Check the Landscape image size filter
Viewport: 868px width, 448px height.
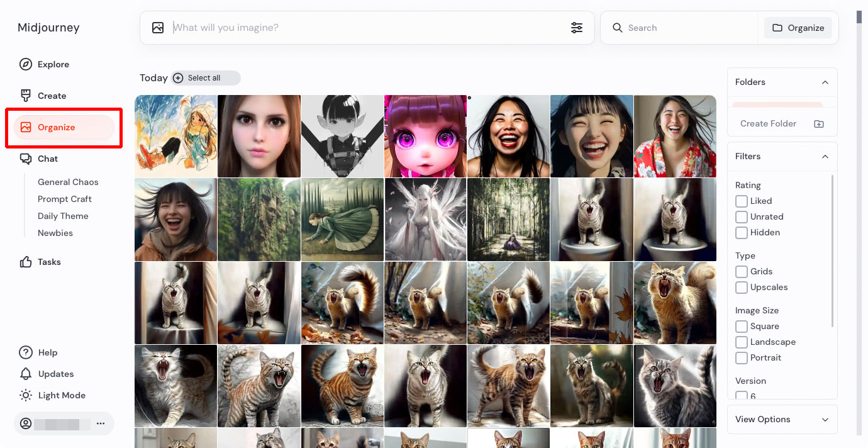742,342
